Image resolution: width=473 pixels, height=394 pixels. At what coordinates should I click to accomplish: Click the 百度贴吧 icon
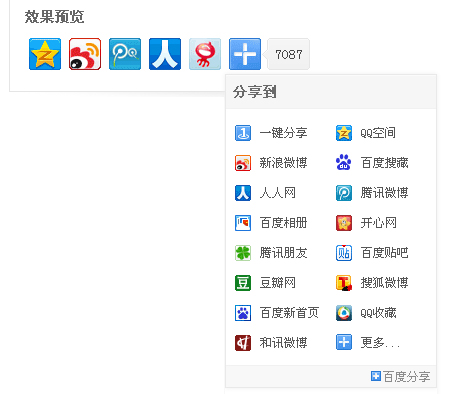[x=344, y=253]
